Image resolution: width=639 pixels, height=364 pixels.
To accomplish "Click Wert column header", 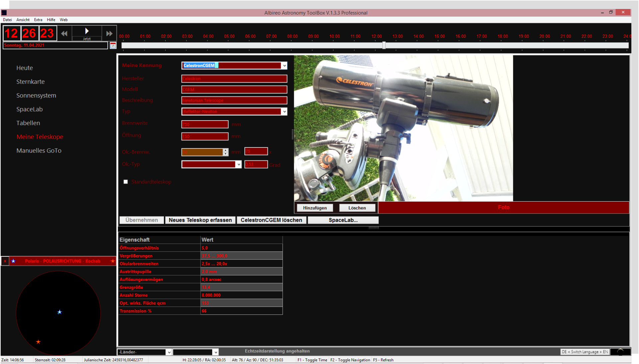I will [241, 240].
